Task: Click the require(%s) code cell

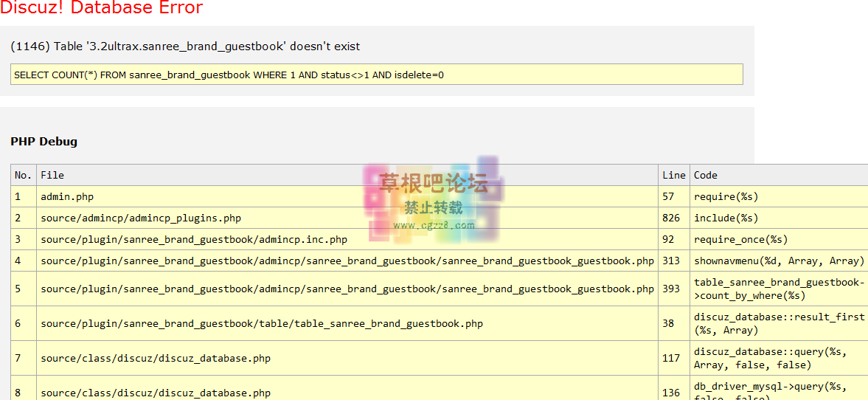Action: click(726, 197)
